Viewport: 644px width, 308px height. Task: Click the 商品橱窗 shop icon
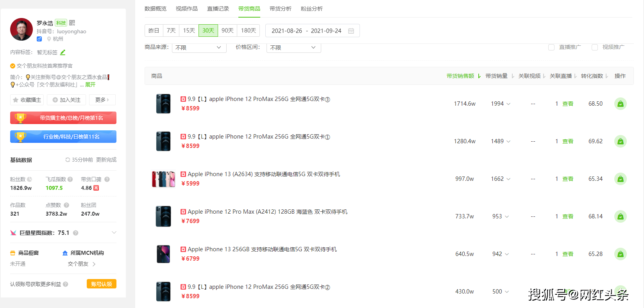coord(13,253)
